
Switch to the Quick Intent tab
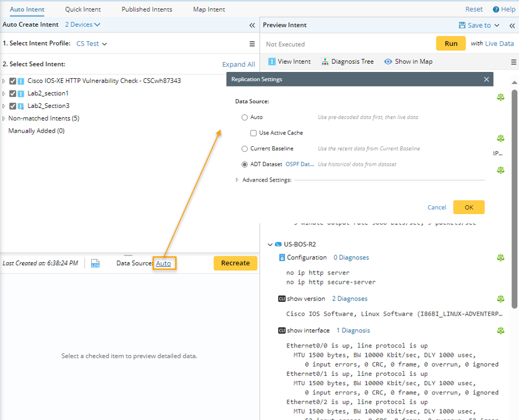pos(82,9)
